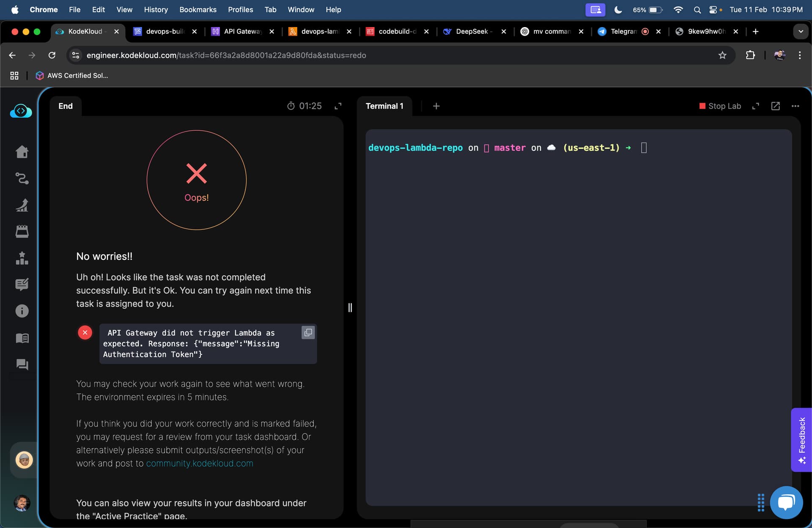Screen dimensions: 812x528
Task: Click the leaderboard podium star icon
Action: pyautogui.click(x=22, y=258)
